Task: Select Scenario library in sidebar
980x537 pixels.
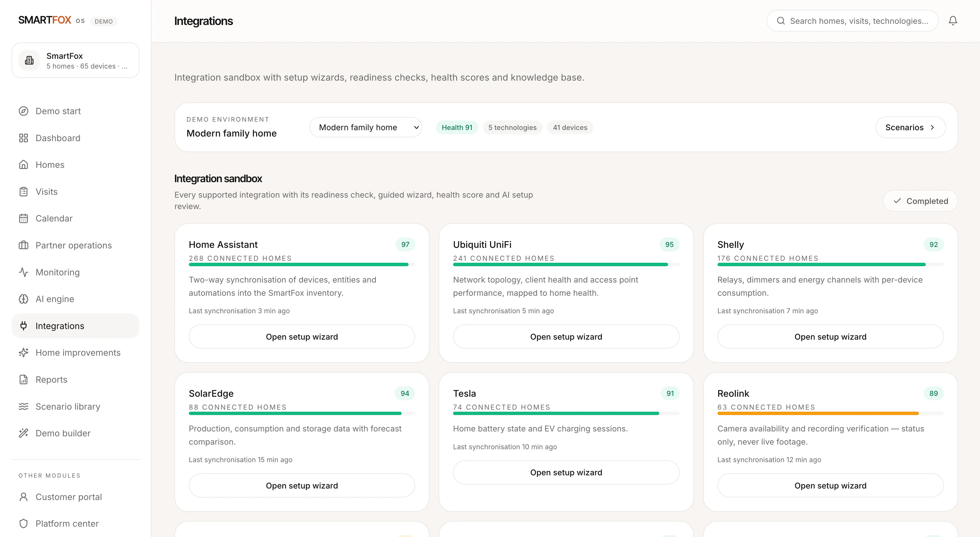Action: 75,406
